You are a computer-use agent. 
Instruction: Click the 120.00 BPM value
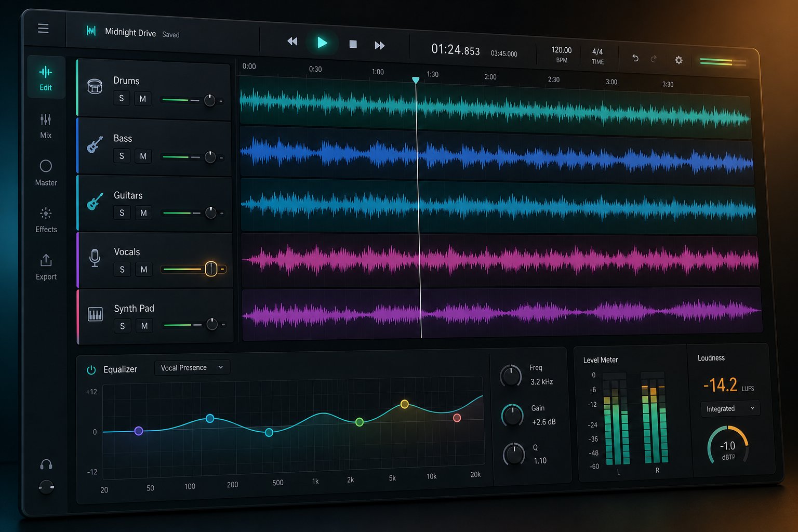pyautogui.click(x=562, y=50)
